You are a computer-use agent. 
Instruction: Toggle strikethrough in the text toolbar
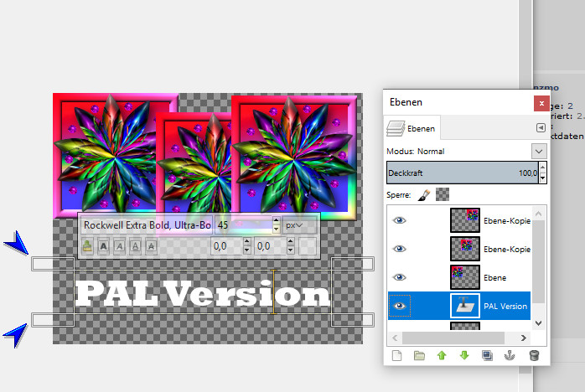coord(151,246)
